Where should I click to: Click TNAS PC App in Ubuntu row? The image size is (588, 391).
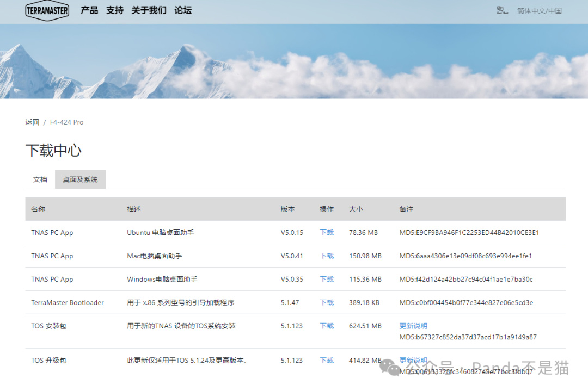tap(52, 233)
